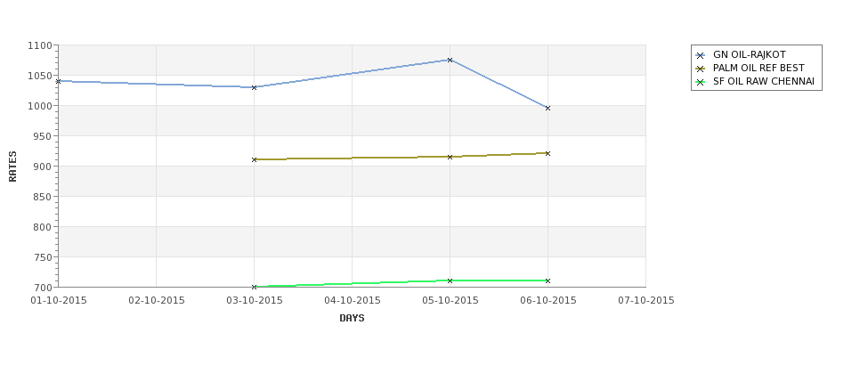
Task: Select GN OIL-RAJKOT point on 06-10-2015
Action: (x=548, y=108)
